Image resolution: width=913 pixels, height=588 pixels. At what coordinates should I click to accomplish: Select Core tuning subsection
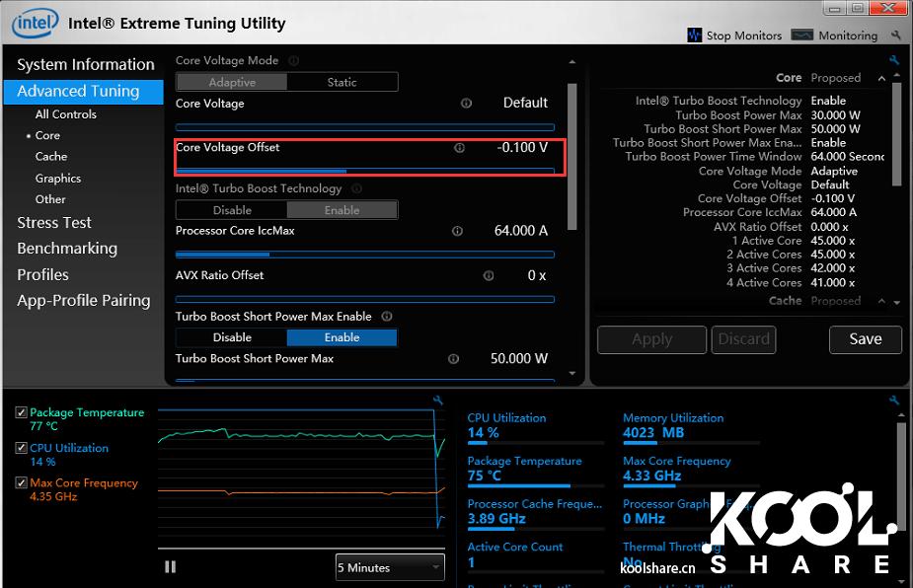tap(47, 135)
